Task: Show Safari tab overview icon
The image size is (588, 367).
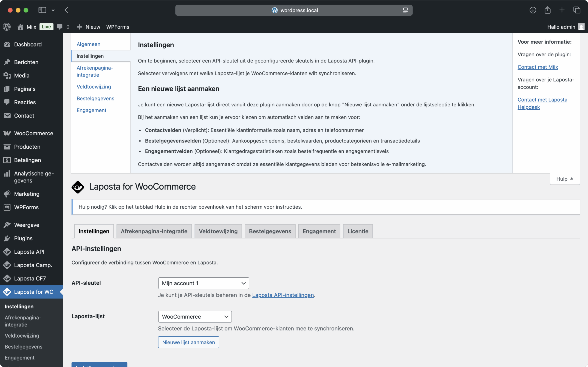Action: coord(577,10)
